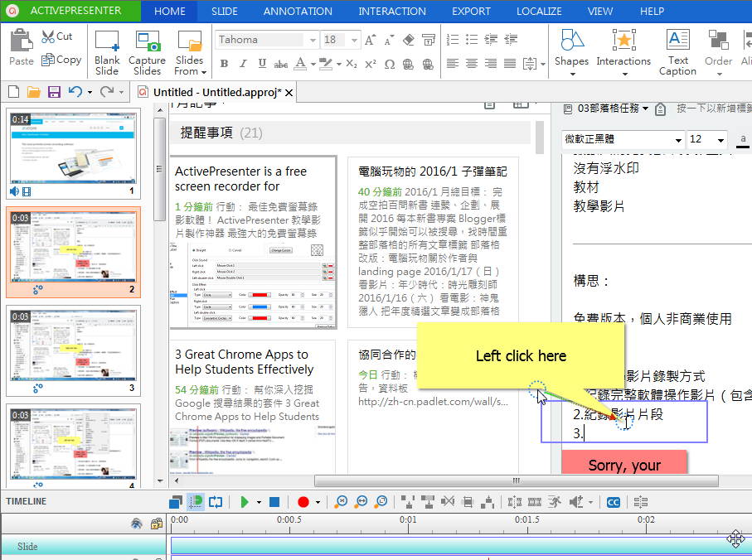Click Capture Slides icon
Image resolution: width=752 pixels, height=560 pixels.
point(147,53)
